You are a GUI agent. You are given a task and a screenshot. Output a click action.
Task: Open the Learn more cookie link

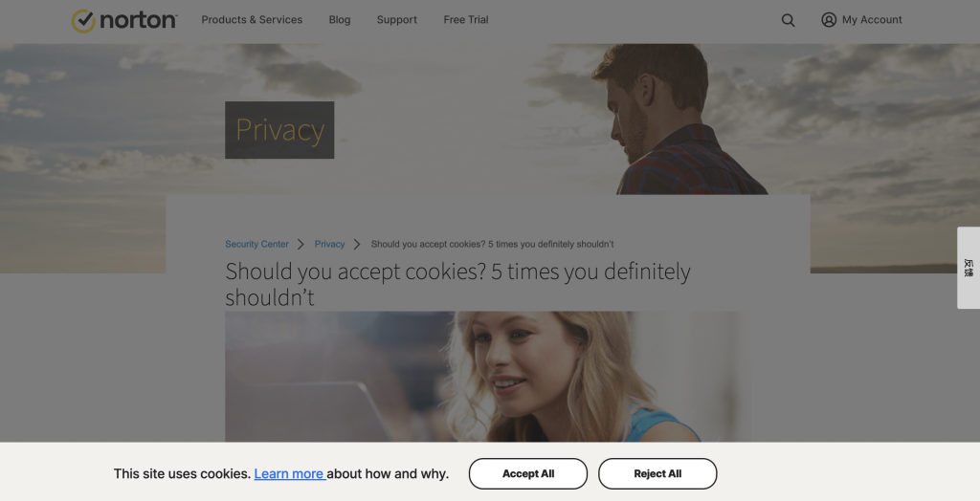tap(289, 473)
